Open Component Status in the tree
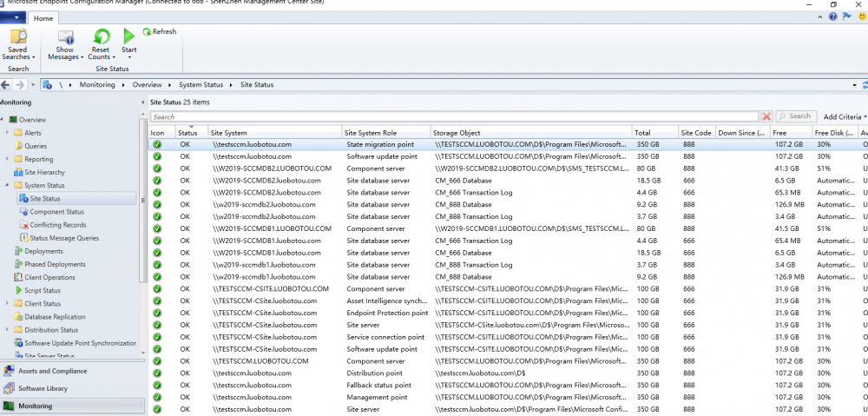Screen dimensions: 868x416 pyautogui.click(x=56, y=212)
